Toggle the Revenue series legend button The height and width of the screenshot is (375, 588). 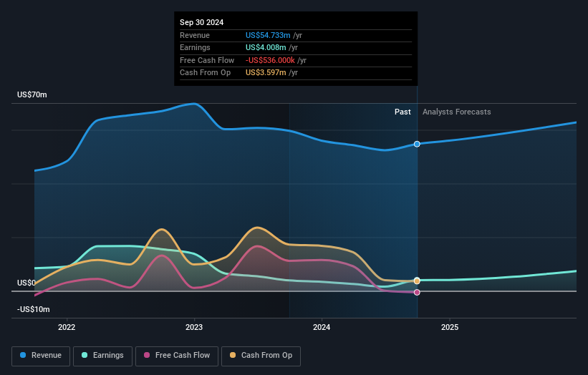click(x=41, y=356)
